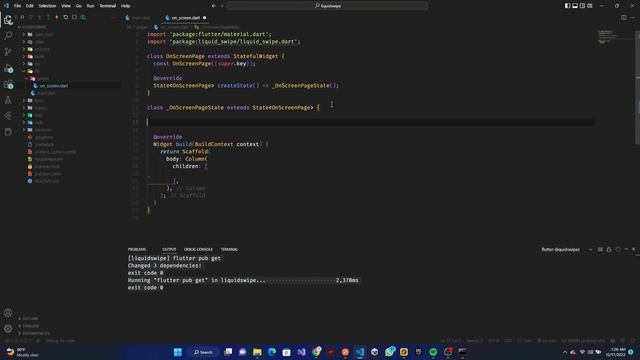Image resolution: width=640 pixels, height=360 pixels.
Task: Toggle the bottom panel layout button
Action: [575, 6]
